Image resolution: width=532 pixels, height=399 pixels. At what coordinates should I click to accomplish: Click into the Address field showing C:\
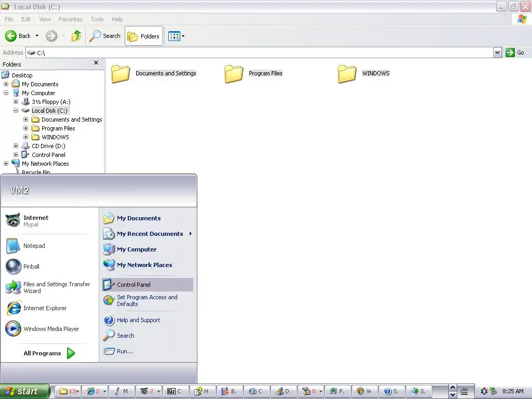tap(260, 52)
